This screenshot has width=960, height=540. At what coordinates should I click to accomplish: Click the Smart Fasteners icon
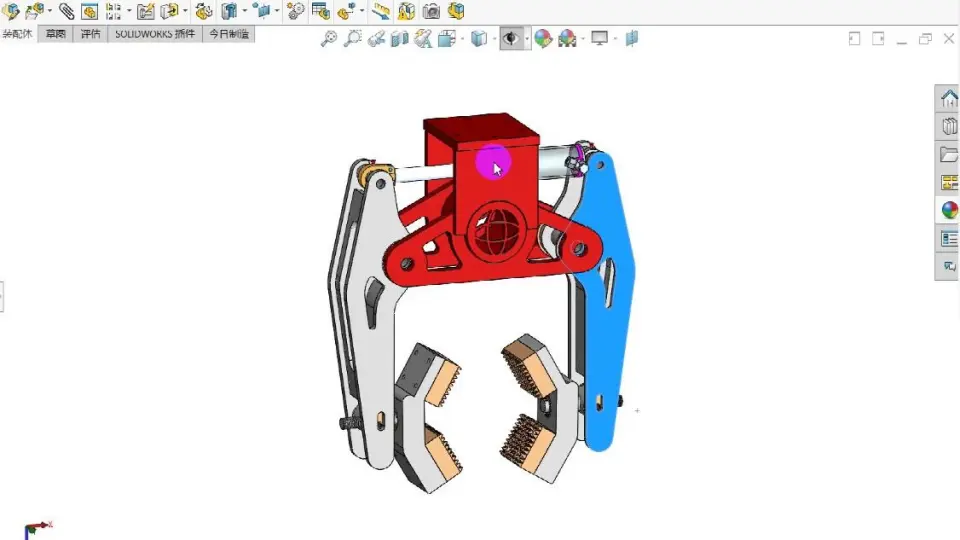pos(146,10)
